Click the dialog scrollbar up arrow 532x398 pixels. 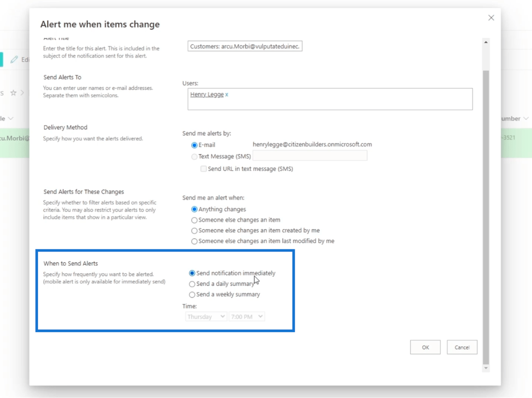pyautogui.click(x=486, y=42)
